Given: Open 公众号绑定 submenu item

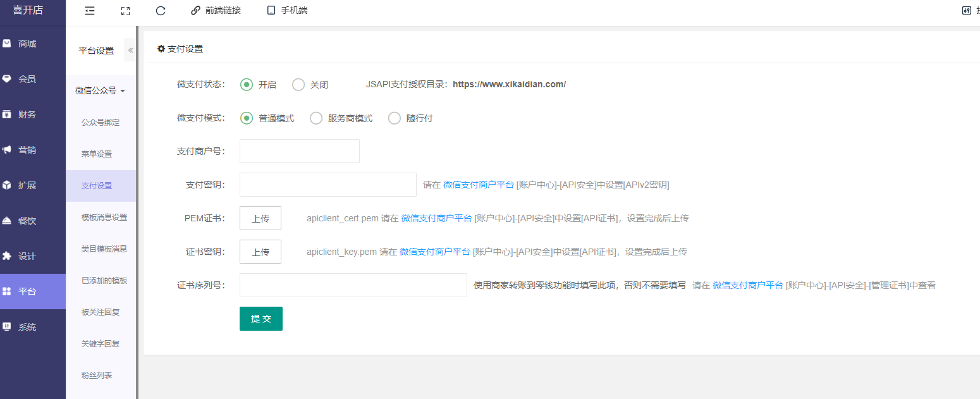Looking at the screenshot, I should click(101, 122).
